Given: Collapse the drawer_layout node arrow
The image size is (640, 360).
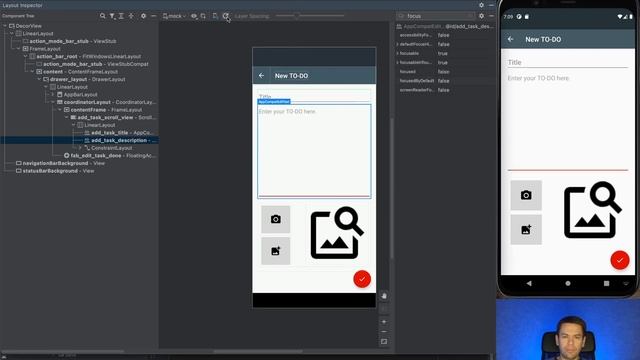Looking at the screenshot, I should (x=40, y=79).
